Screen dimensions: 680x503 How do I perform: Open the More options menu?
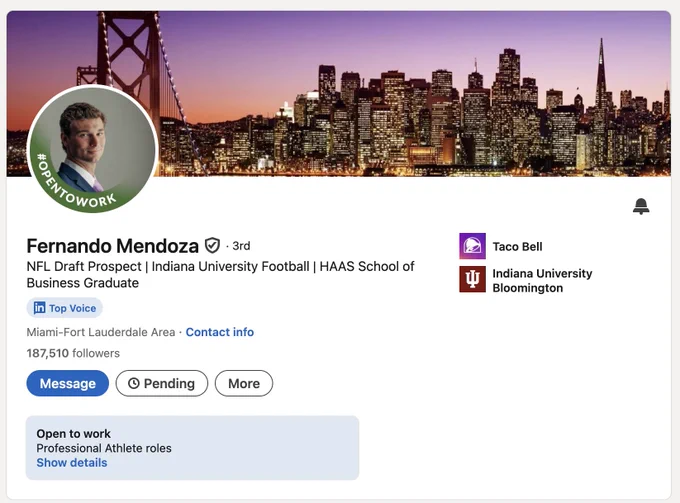244,383
